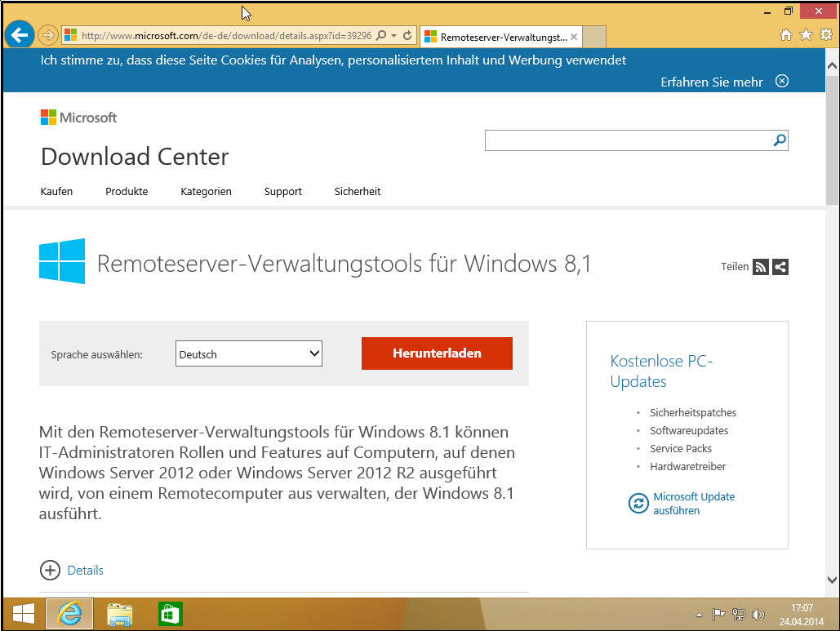This screenshot has height=631, width=840.
Task: Open Favorites via the star icon
Action: (x=806, y=35)
